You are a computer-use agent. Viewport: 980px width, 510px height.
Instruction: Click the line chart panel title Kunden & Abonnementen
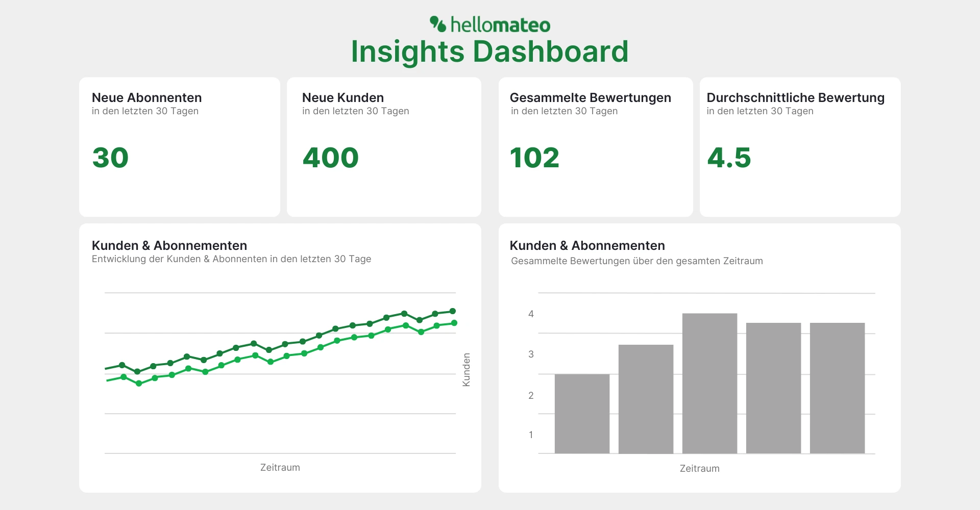(x=169, y=245)
